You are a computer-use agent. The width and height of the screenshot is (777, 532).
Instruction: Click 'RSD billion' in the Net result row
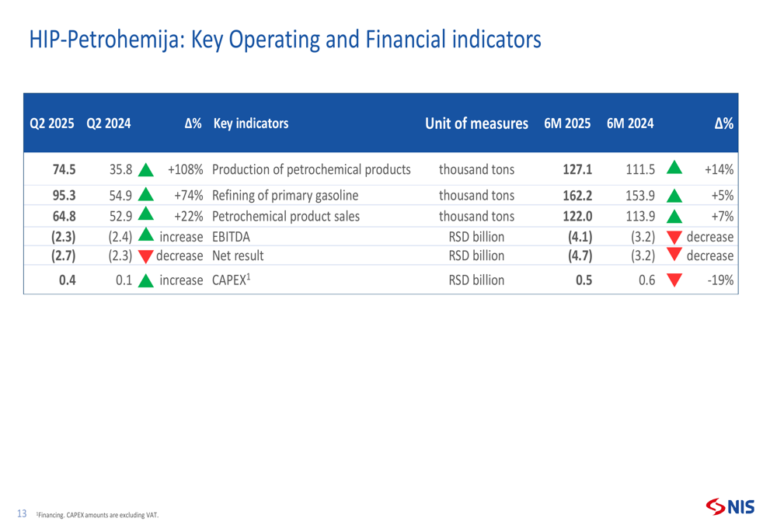pyautogui.click(x=477, y=256)
